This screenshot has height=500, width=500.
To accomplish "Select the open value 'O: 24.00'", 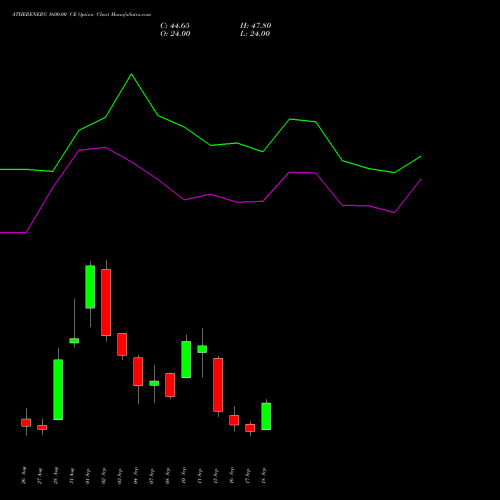I will tap(175, 34).
